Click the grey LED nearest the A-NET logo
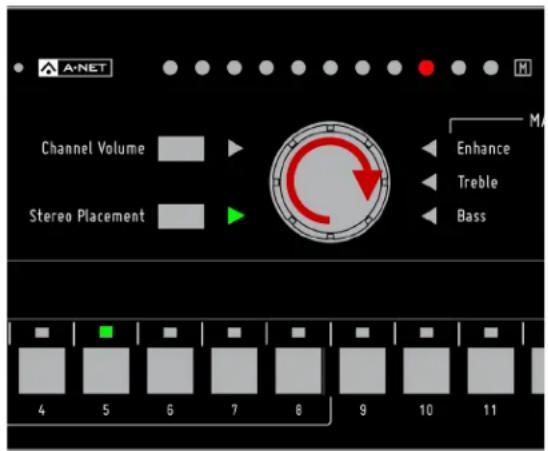The width and height of the screenshot is (548, 451). coord(170,67)
